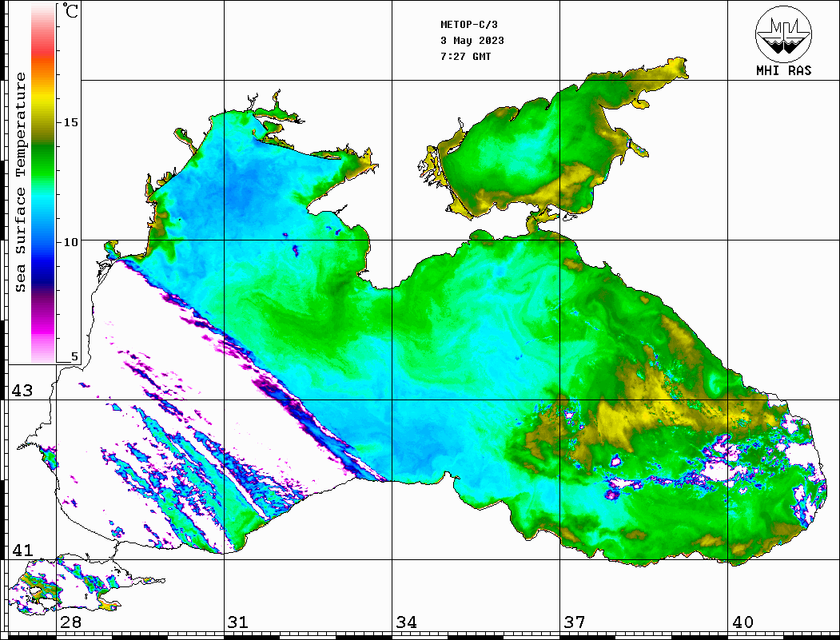Click the '15' value on the color scale
Screen dimensions: 840x640
coord(70,122)
